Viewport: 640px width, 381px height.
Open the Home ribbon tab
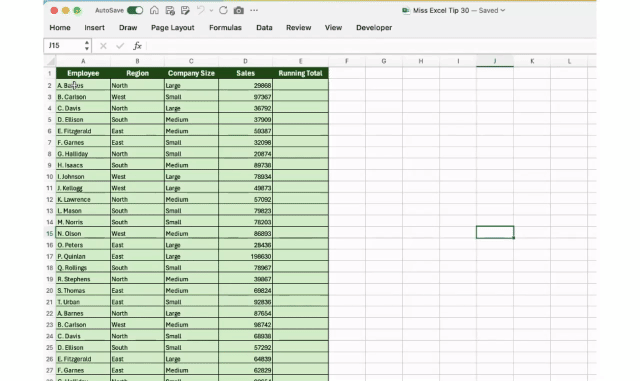(x=60, y=28)
